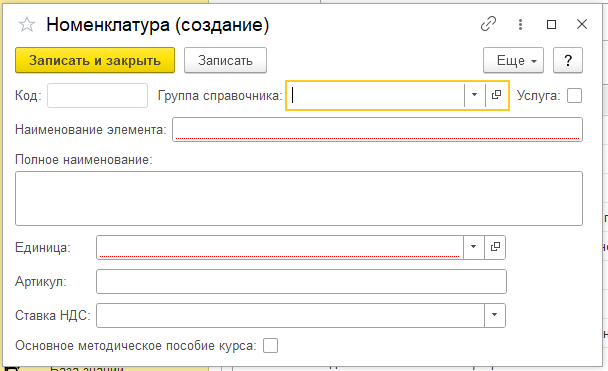Tick Основное методическое пособие курса checkbox
The width and height of the screenshot is (608, 371).
pos(270,345)
